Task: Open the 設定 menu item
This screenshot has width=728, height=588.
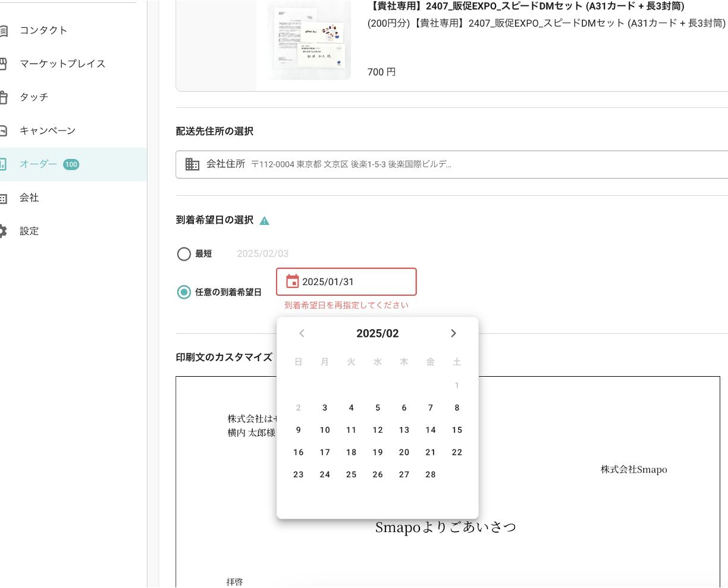Action: [29, 231]
